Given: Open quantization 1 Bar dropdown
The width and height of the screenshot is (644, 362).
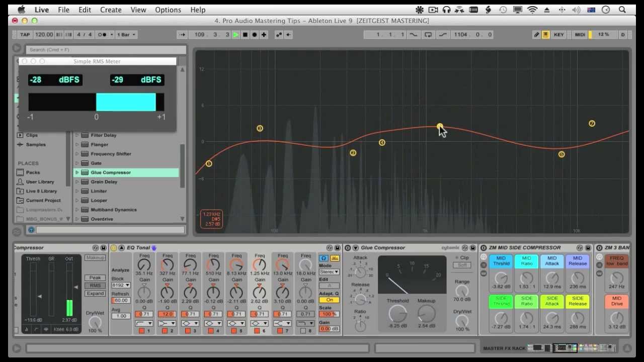Looking at the screenshot, I should [x=126, y=35].
